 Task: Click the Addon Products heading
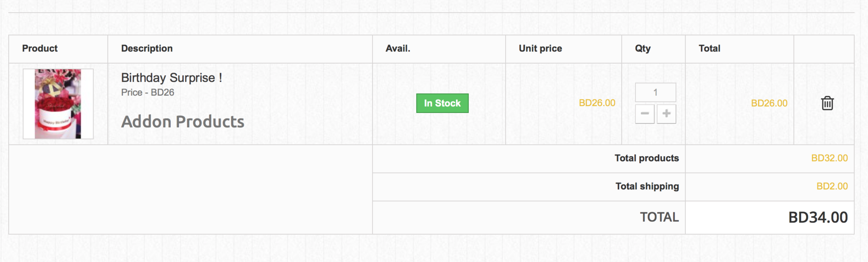coord(183,122)
